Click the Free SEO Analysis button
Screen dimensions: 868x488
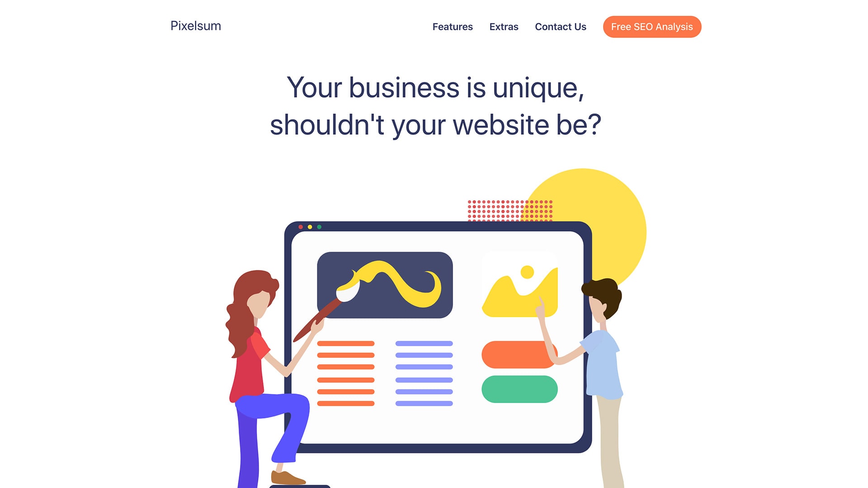click(651, 26)
